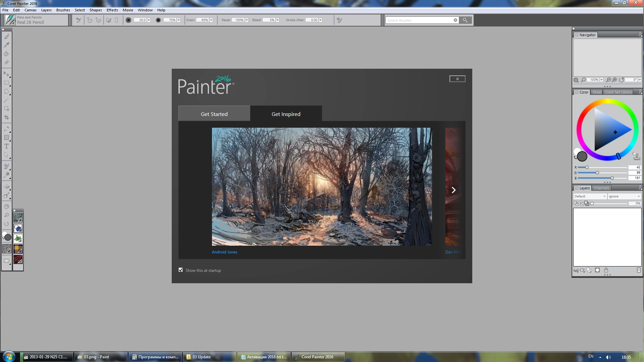Viewport: 644px width, 362px height.
Task: Open the Brushes menu
Action: pos(63,10)
